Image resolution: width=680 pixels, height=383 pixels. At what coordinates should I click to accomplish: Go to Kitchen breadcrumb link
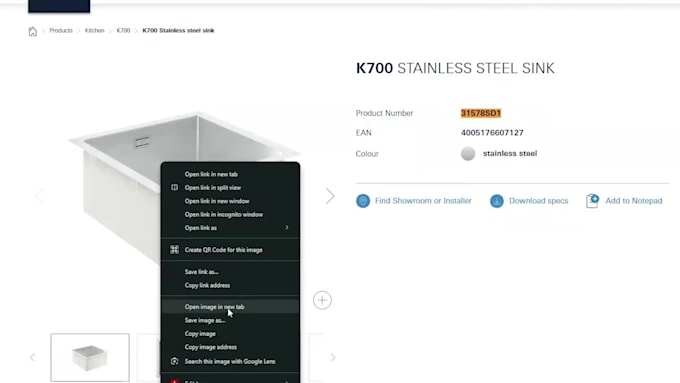point(95,30)
